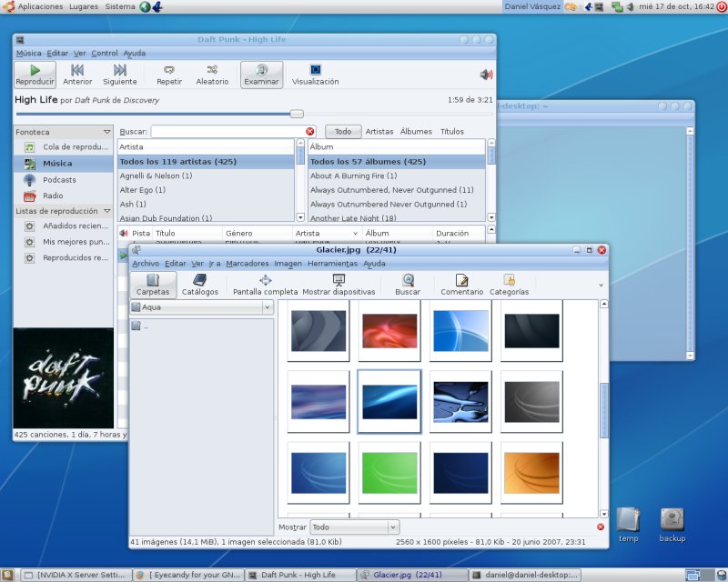Select Todos los 57 álbumes row
728x582 pixels.
click(x=397, y=162)
